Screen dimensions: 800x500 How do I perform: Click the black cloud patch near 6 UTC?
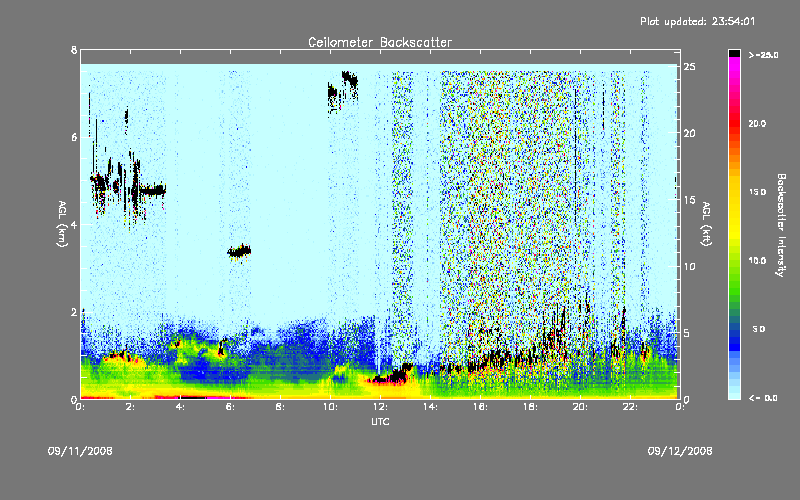[x=239, y=251]
